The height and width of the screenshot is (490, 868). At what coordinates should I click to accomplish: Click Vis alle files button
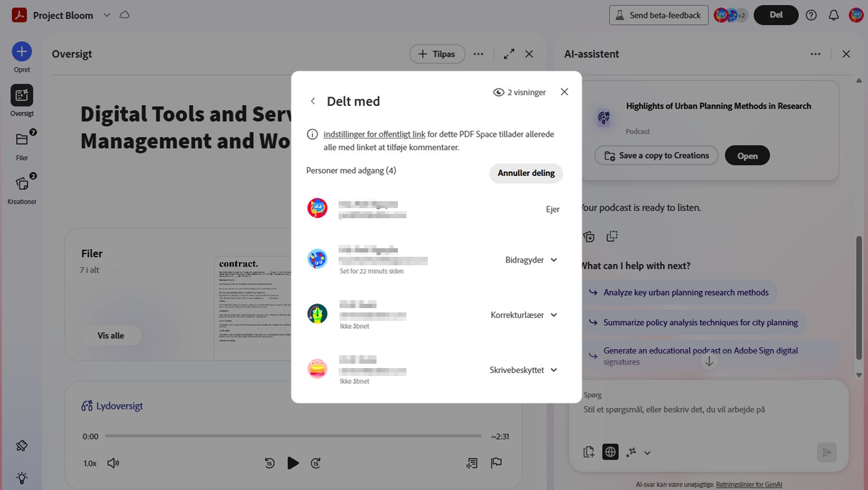[111, 336]
